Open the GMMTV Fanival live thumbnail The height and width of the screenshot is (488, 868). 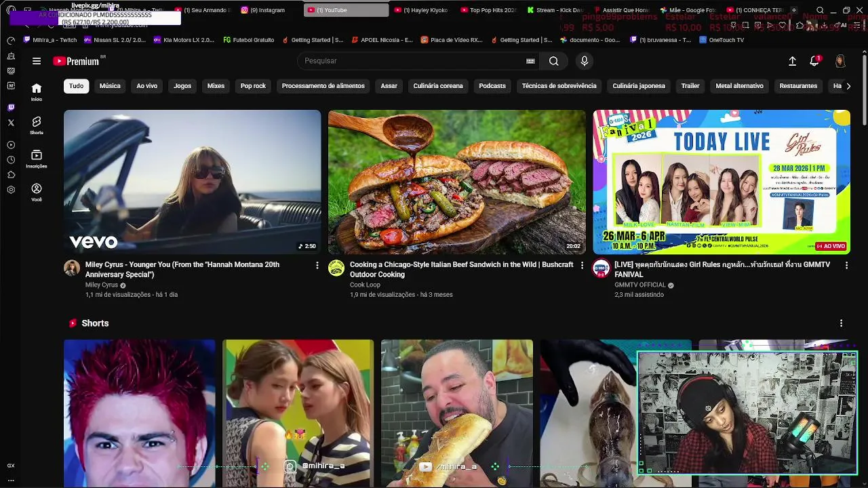click(722, 182)
